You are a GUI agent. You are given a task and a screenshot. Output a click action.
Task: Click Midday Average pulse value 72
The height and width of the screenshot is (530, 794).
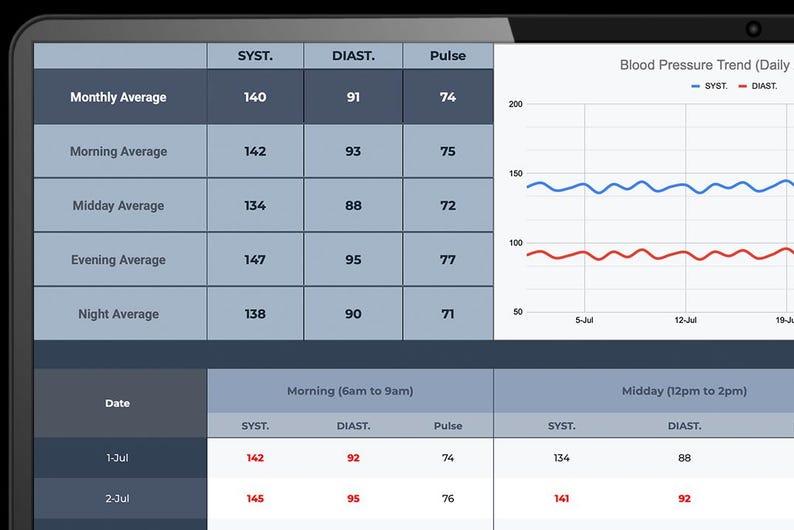click(x=448, y=206)
